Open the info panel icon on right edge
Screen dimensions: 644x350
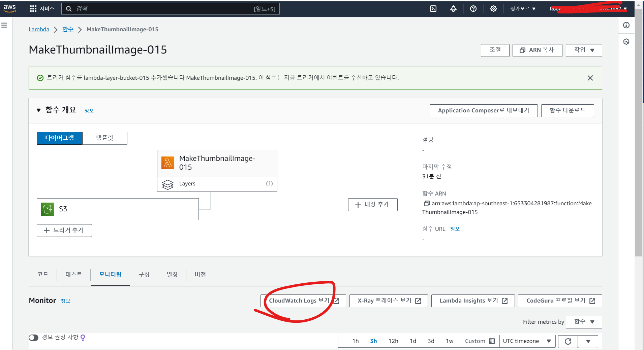(626, 25)
